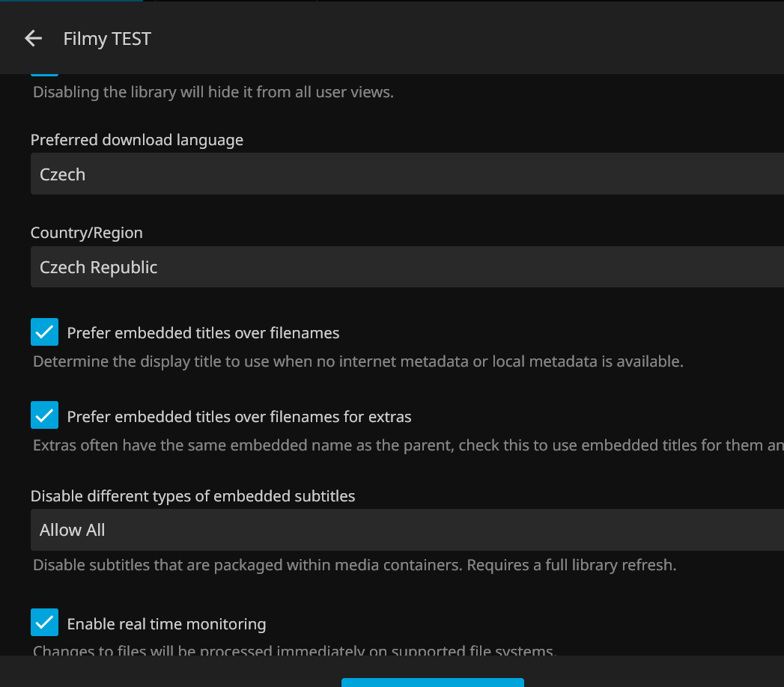Click the blue button at the bottom
The height and width of the screenshot is (687, 784).
432,682
